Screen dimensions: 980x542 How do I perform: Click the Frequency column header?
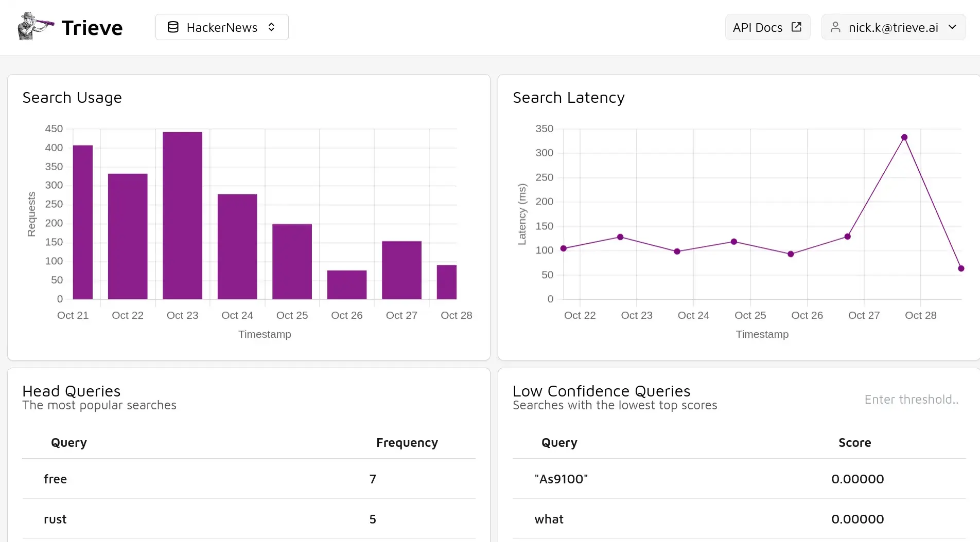point(407,443)
